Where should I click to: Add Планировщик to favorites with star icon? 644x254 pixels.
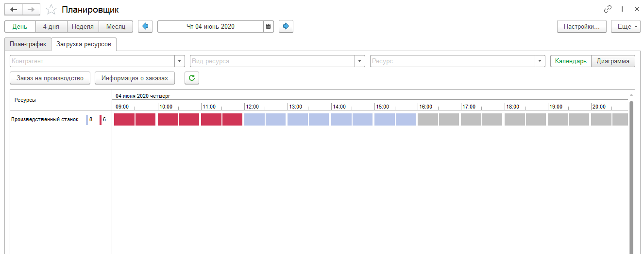pos(51,10)
